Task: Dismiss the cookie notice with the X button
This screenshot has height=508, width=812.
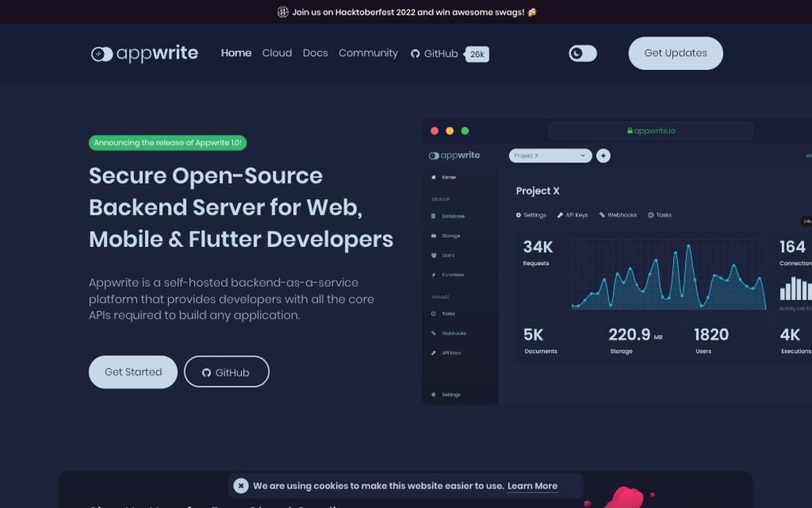Action: pos(240,485)
